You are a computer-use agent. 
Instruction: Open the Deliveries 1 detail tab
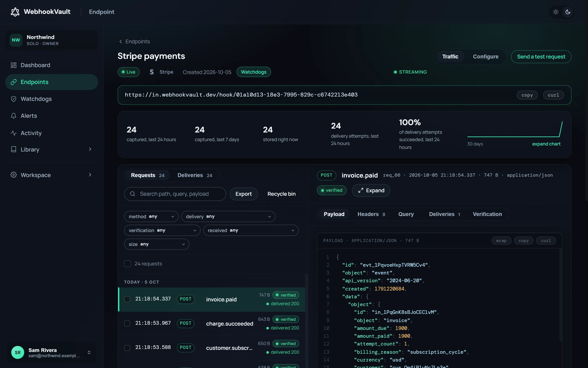coord(444,214)
